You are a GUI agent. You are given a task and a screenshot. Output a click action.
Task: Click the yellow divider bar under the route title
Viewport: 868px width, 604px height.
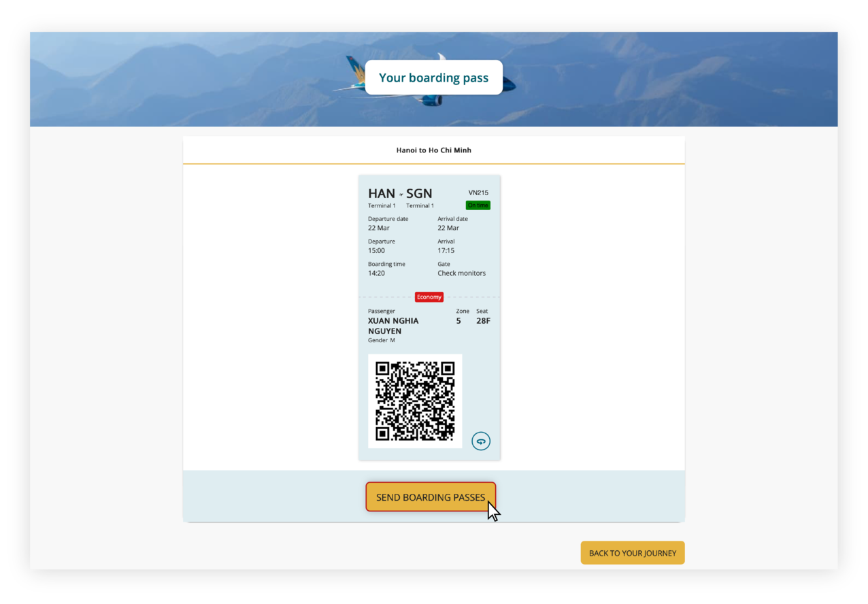(433, 164)
